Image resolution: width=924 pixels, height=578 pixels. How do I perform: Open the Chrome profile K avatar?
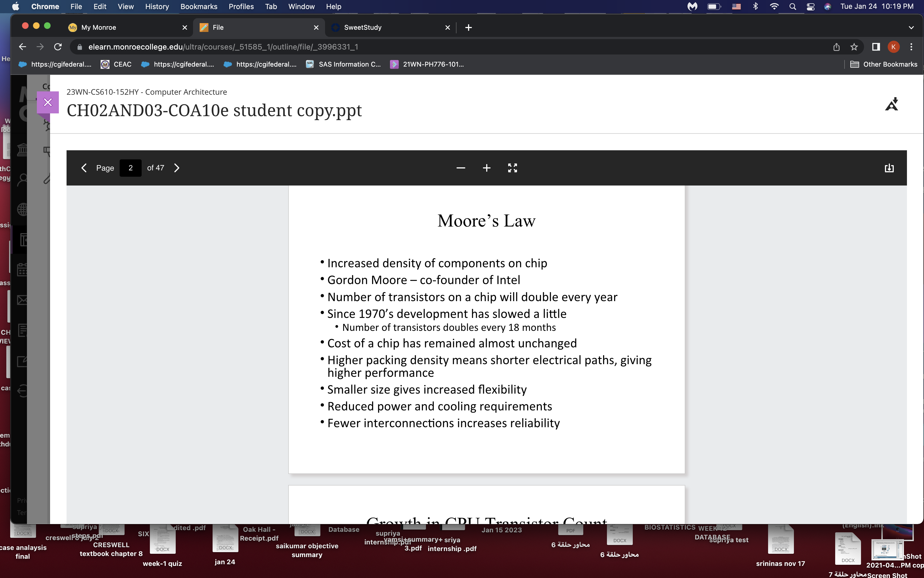tap(893, 47)
